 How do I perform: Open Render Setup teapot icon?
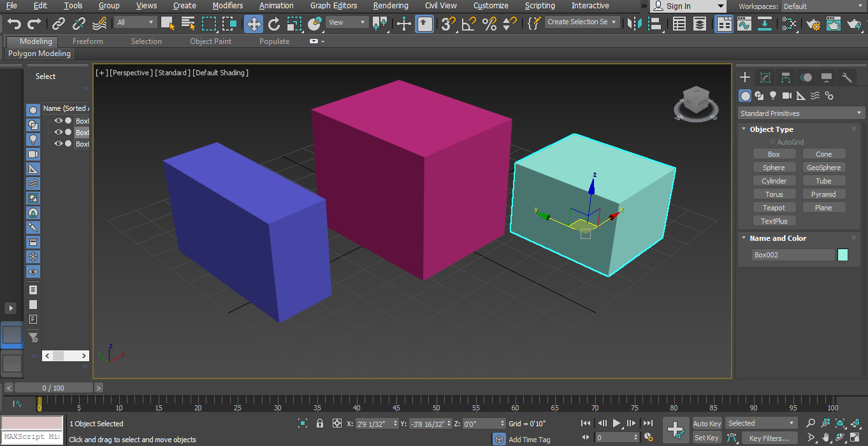point(813,24)
